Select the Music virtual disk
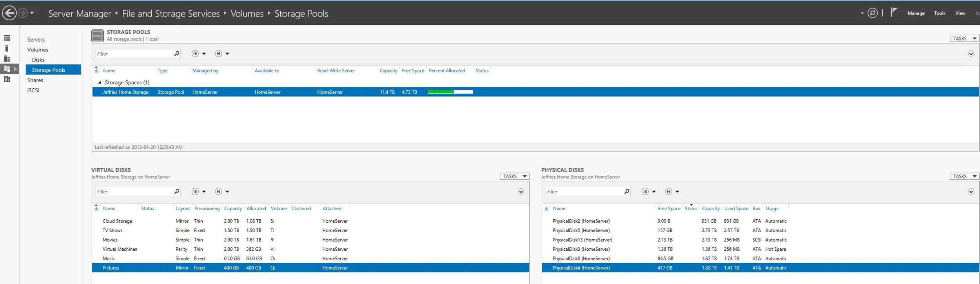Image resolution: width=980 pixels, height=284 pixels. 311,259
